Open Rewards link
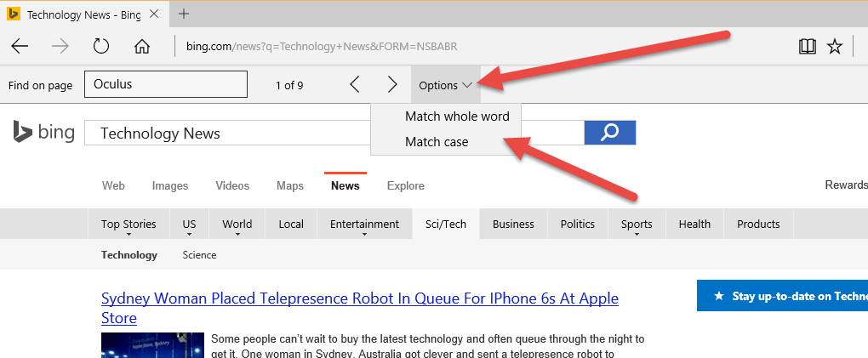 pyautogui.click(x=847, y=185)
